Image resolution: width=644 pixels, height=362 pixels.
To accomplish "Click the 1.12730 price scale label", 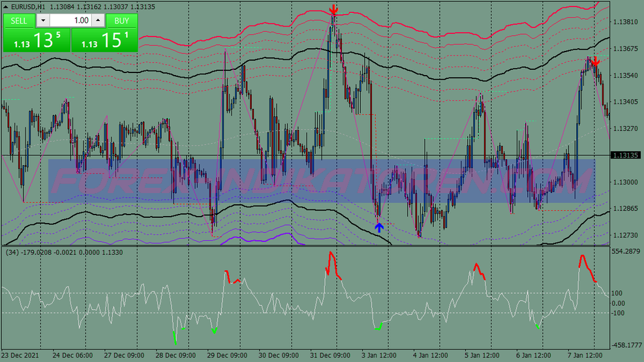I will click(625, 235).
